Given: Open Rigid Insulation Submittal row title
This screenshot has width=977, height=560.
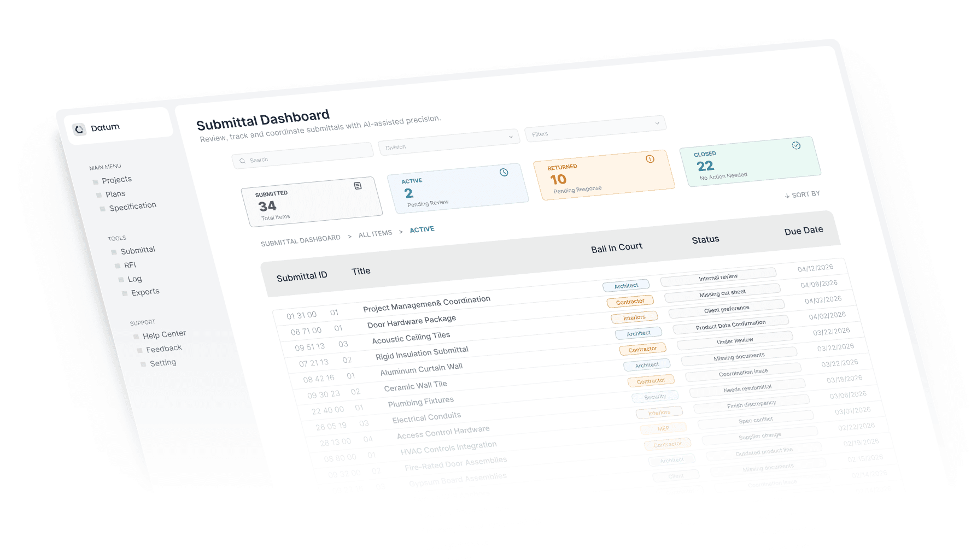Looking at the screenshot, I should tap(422, 353).
